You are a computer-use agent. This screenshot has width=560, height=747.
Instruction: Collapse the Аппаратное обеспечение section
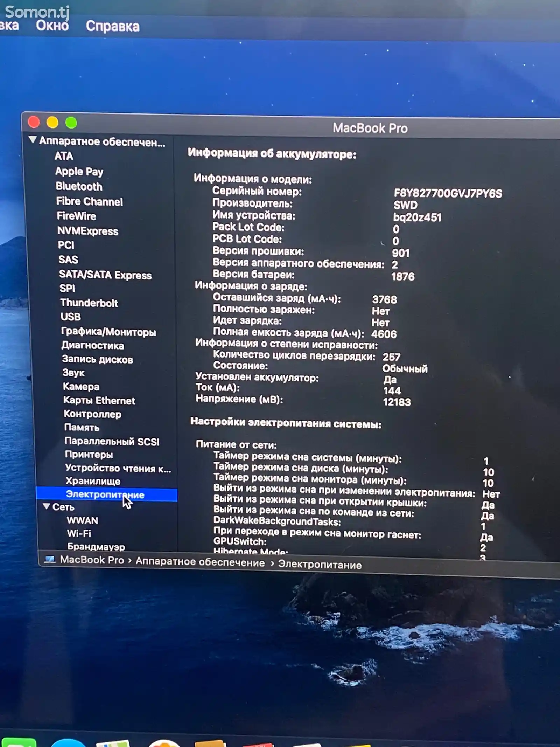tap(33, 140)
